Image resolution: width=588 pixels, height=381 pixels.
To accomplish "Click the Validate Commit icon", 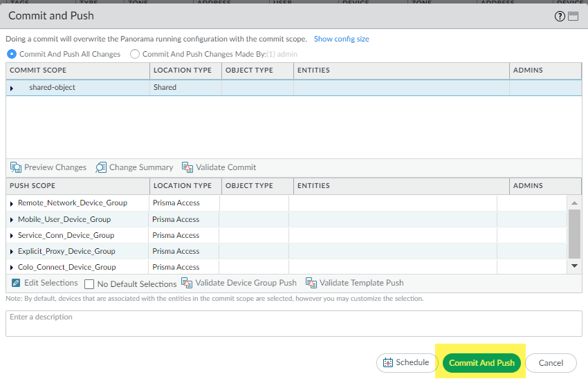I will point(187,167).
